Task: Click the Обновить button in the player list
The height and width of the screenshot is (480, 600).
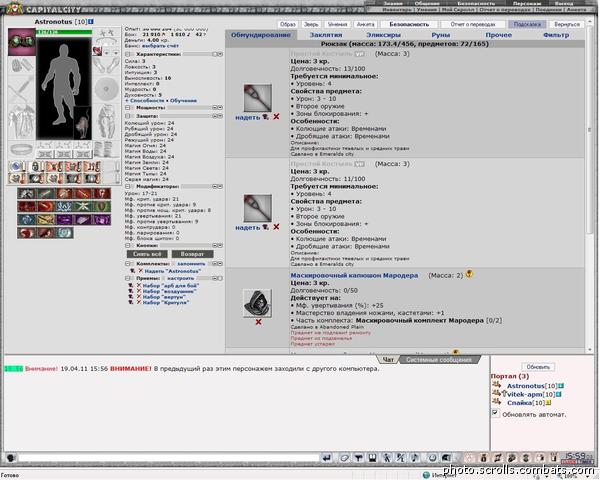Action: click(538, 367)
